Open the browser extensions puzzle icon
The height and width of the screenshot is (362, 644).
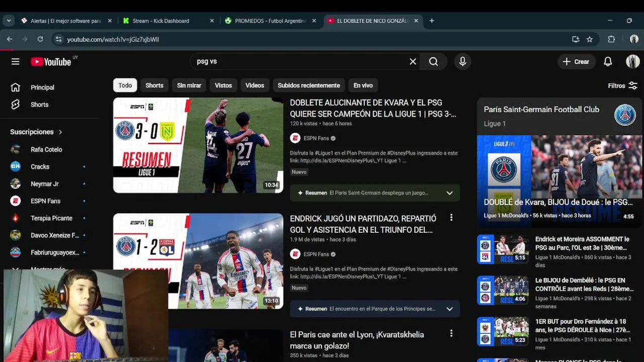click(x=611, y=39)
